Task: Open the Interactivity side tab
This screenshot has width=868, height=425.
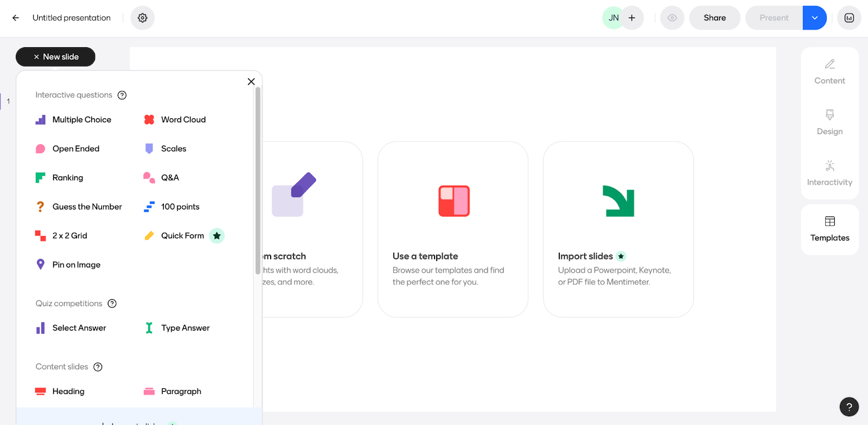Action: point(829,174)
